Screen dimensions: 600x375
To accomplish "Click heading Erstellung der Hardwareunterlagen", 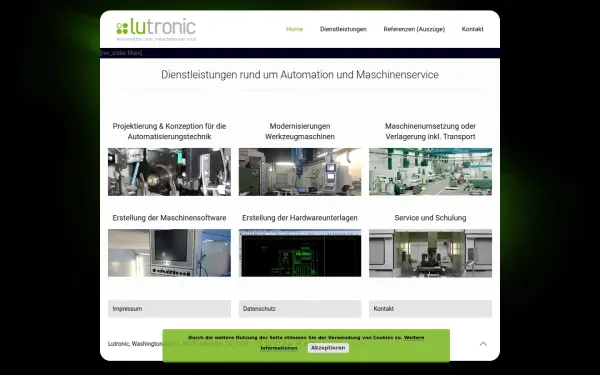I will [x=300, y=218].
